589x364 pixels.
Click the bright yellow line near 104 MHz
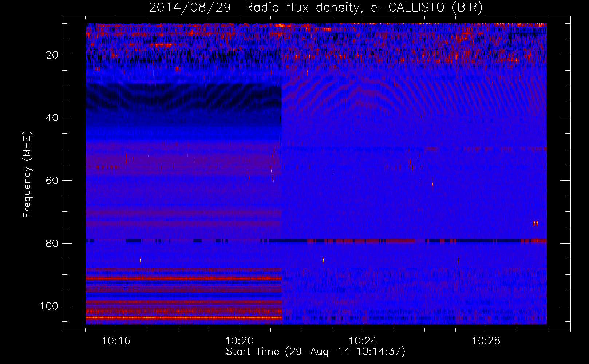point(182,318)
